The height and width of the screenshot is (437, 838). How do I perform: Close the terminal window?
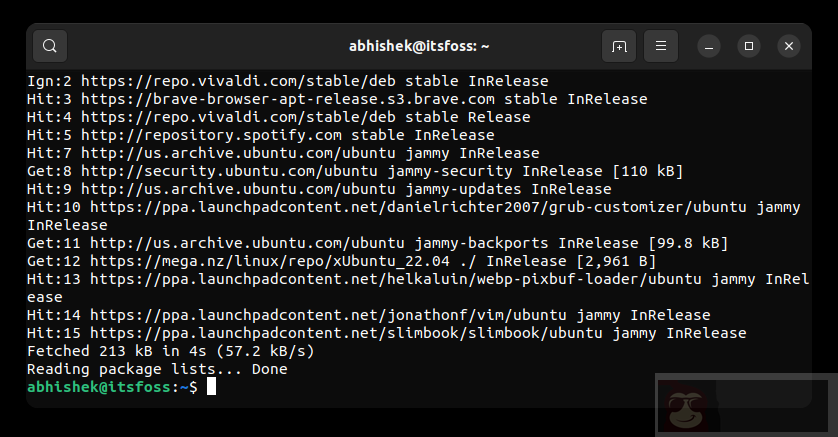point(789,46)
